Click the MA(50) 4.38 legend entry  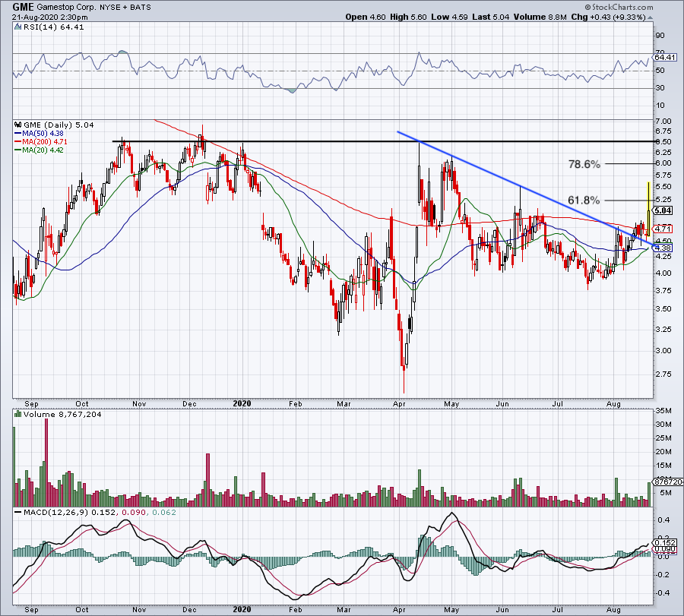coord(40,134)
